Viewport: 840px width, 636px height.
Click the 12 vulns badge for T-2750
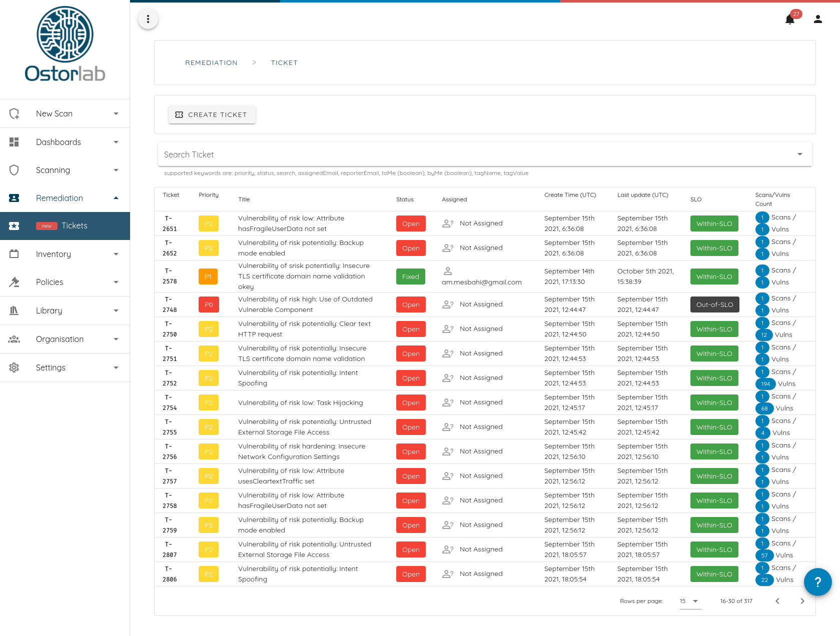point(764,335)
